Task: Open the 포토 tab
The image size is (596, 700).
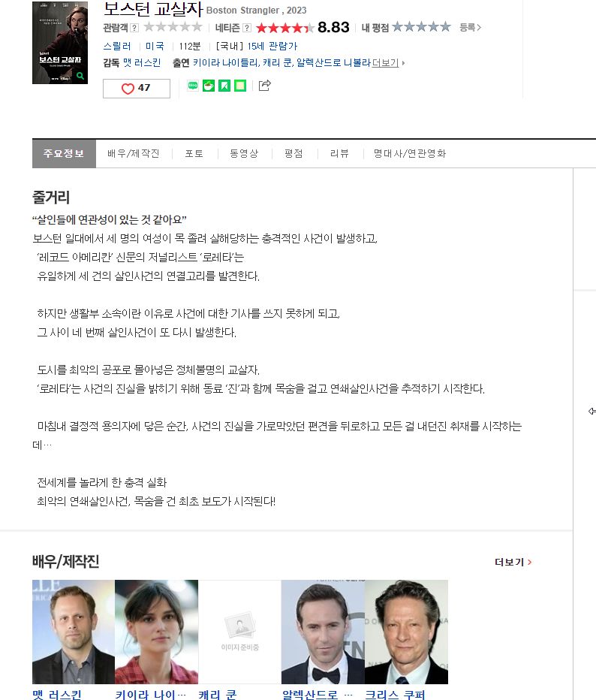Action: coord(194,153)
